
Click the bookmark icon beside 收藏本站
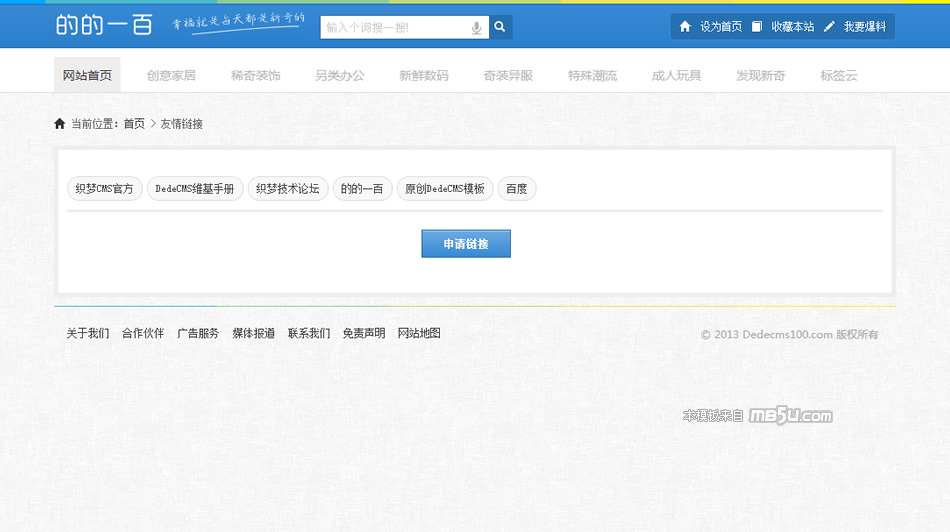[x=757, y=27]
